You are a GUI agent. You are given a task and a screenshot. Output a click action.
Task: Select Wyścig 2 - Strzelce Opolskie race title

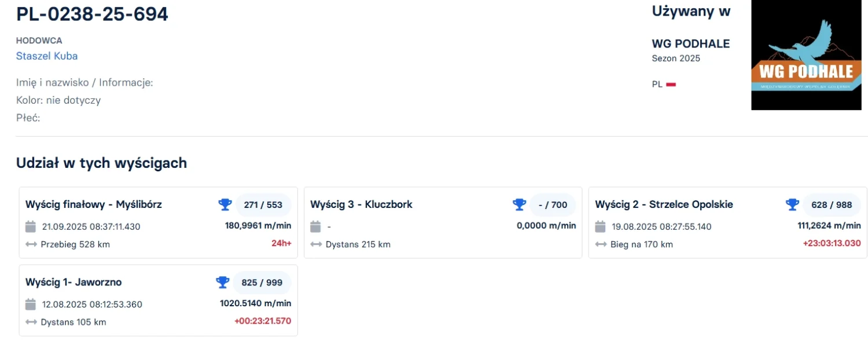click(x=664, y=204)
